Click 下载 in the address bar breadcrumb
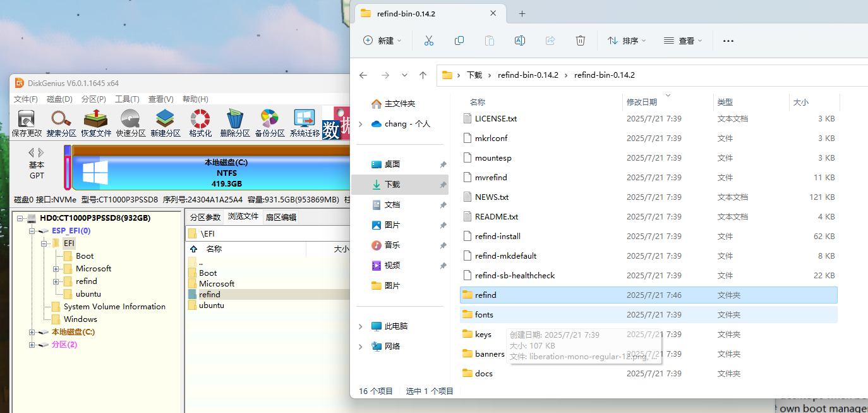Screen dimensions: 868x413 pyautogui.click(x=474, y=75)
